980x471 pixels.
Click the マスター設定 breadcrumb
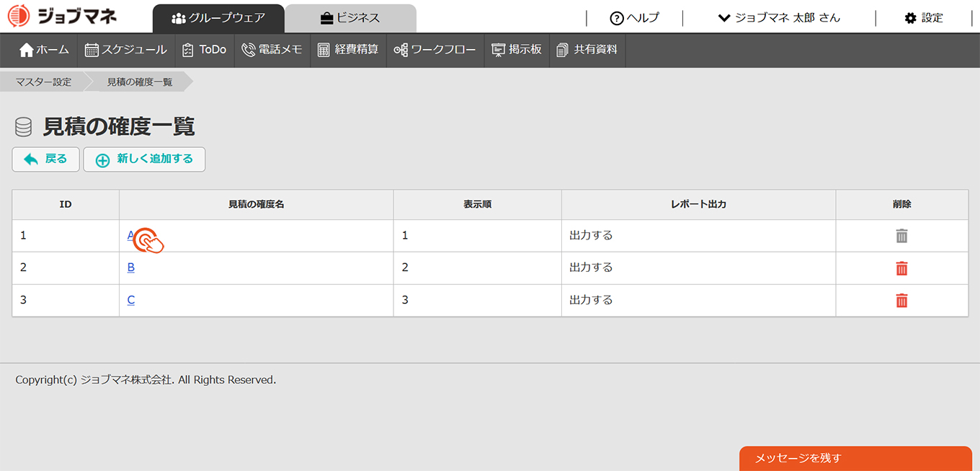[44, 82]
